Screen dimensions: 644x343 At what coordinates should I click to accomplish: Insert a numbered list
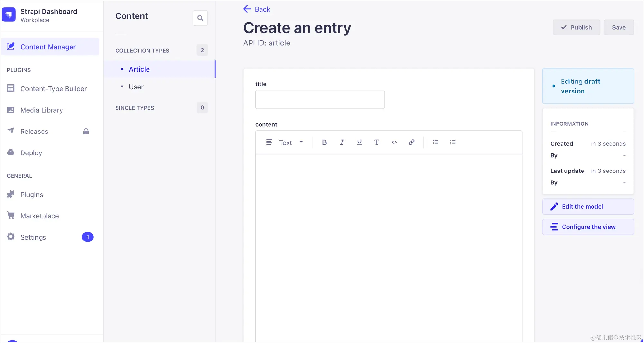(453, 142)
